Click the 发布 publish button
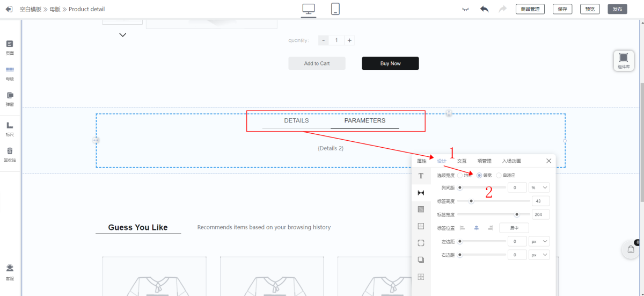This screenshot has height=296, width=644. coord(617,9)
